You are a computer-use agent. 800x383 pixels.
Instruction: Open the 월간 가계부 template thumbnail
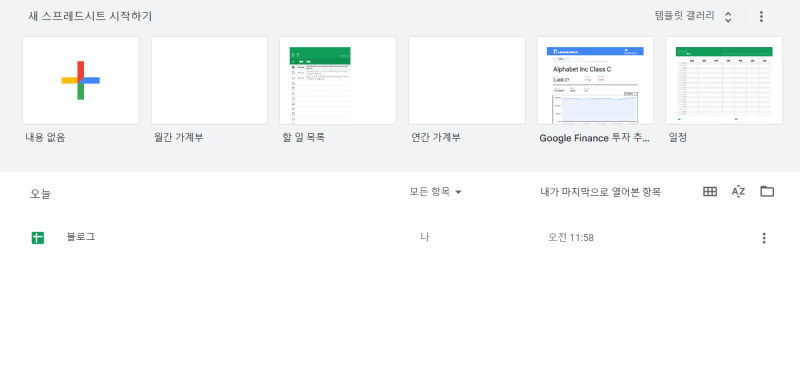click(x=209, y=80)
